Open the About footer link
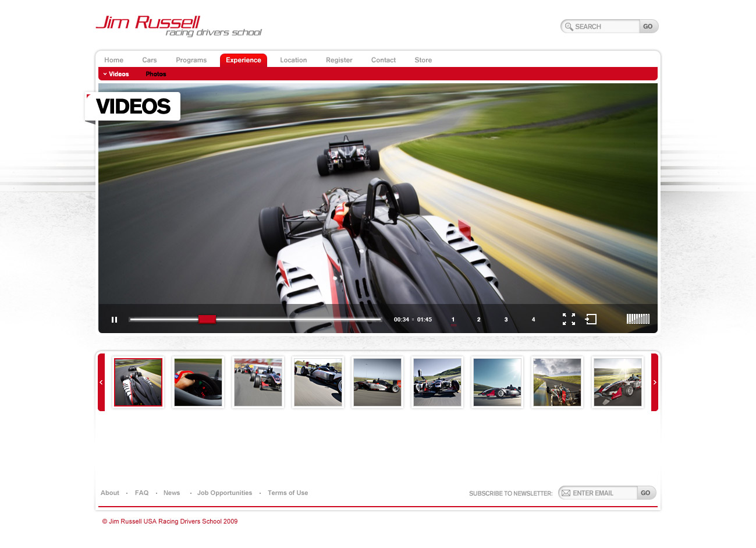The height and width of the screenshot is (548, 756). click(110, 493)
